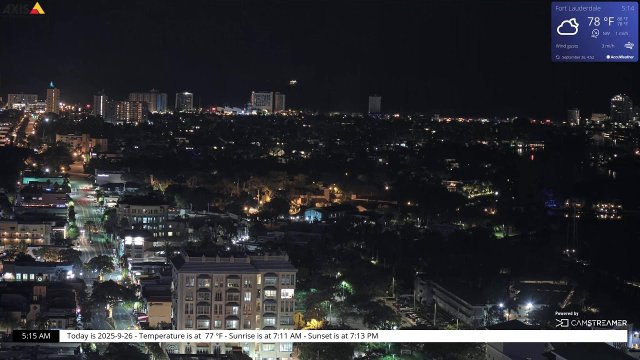Image resolution: width=640 pixels, height=360 pixels.
Task: Click 'Sunset is at 7:13 PM' text
Action: point(343,336)
